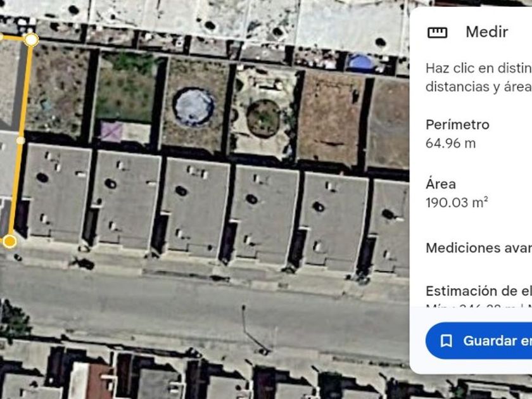Click the small blue pool near the top

point(362,63)
